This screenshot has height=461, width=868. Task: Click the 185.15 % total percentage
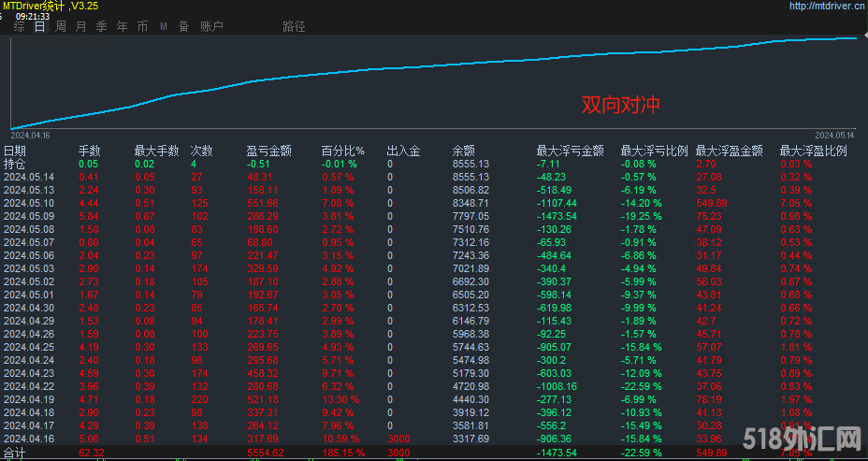pos(343,454)
